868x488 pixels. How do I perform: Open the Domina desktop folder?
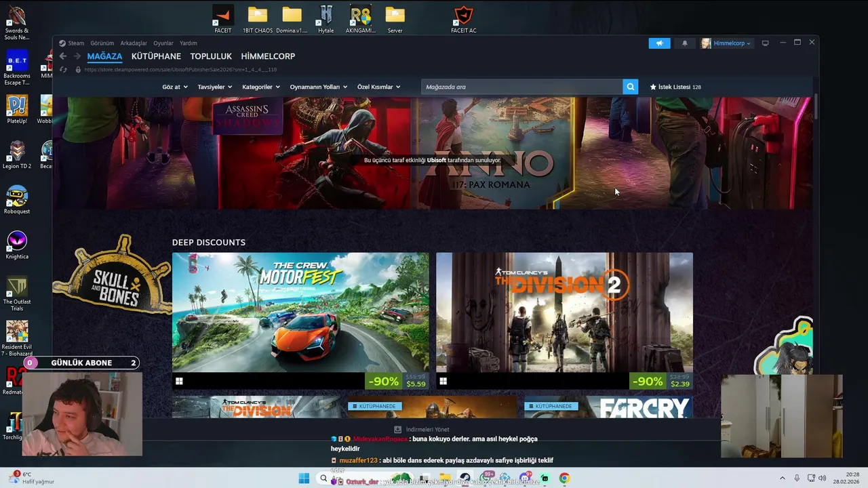292,19
